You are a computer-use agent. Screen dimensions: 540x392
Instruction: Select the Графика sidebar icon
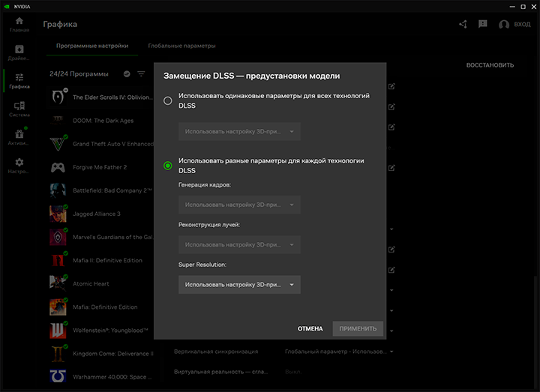[19, 77]
